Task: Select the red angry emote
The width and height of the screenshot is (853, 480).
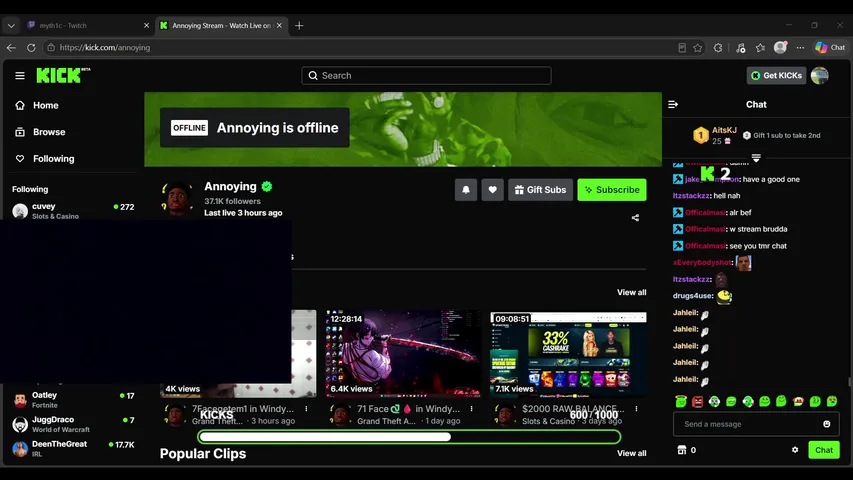Action: click(x=697, y=402)
